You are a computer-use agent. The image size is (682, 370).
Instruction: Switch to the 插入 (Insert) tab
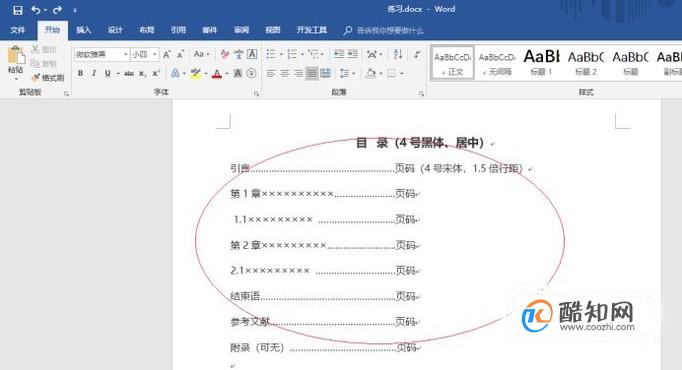tap(84, 30)
